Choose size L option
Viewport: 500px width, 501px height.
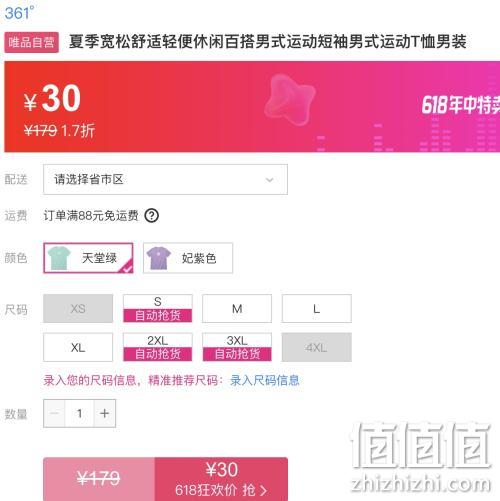[x=317, y=308]
